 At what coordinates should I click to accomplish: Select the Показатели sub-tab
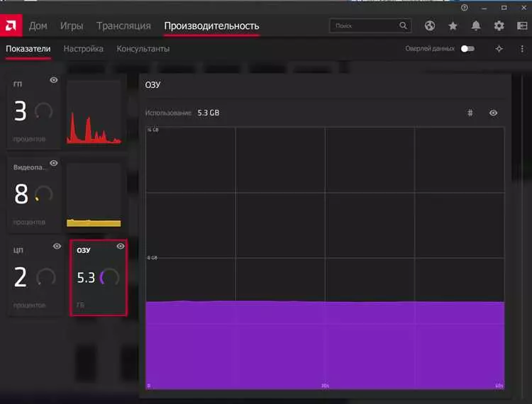[x=28, y=49]
